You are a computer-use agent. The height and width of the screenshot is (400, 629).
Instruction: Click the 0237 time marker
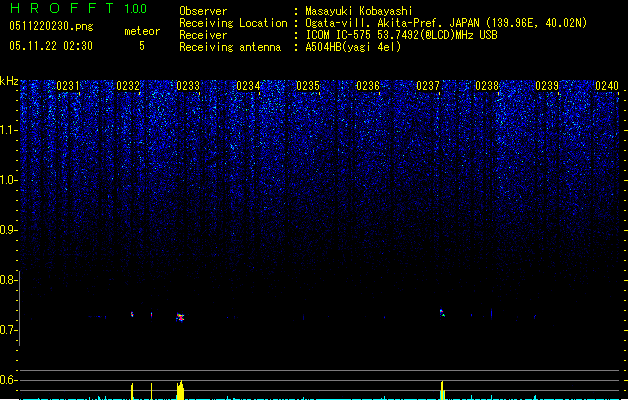pos(428,86)
